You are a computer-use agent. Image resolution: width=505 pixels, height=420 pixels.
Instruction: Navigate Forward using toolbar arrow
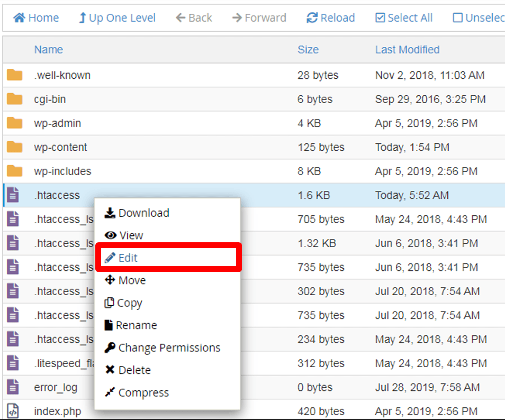[259, 18]
